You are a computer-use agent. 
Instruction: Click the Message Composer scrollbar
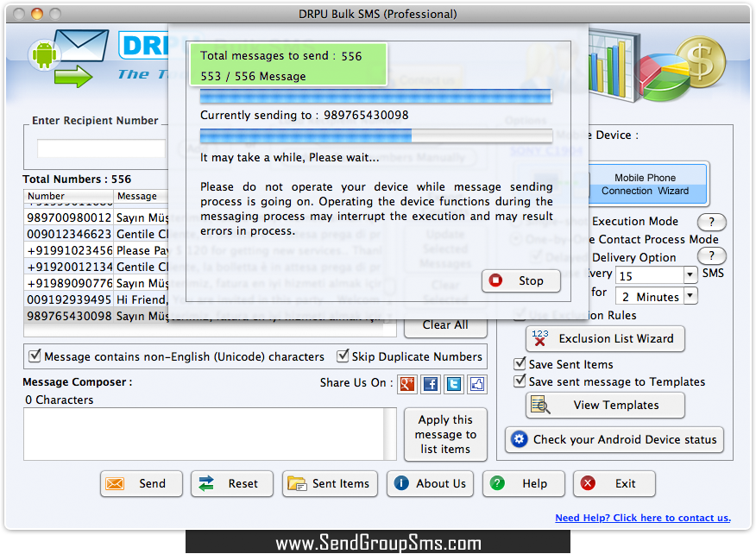click(x=389, y=434)
